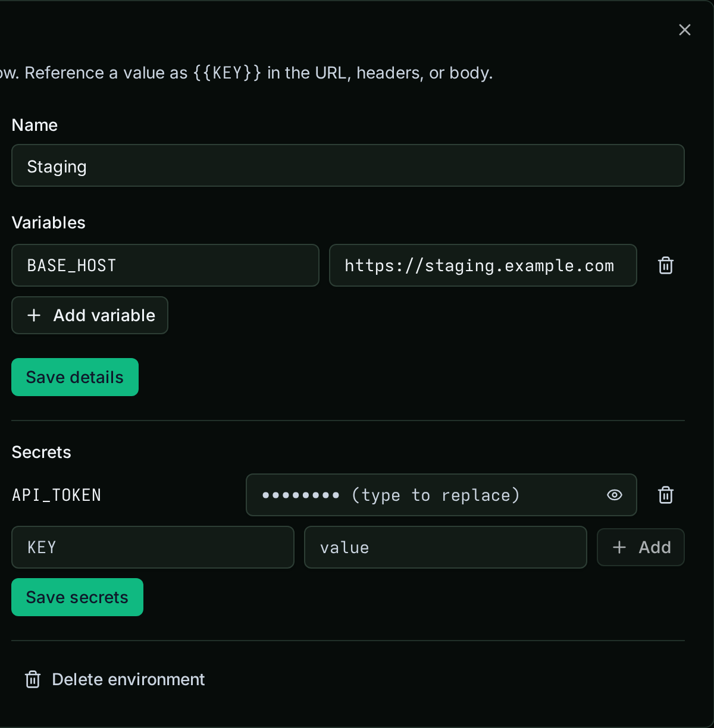
Task: Save the secrets
Action: coord(77,597)
